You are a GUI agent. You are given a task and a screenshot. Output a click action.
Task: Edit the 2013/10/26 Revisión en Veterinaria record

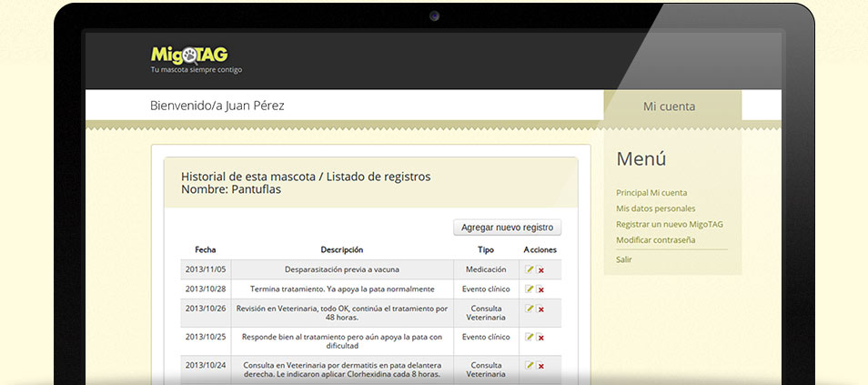click(x=530, y=309)
